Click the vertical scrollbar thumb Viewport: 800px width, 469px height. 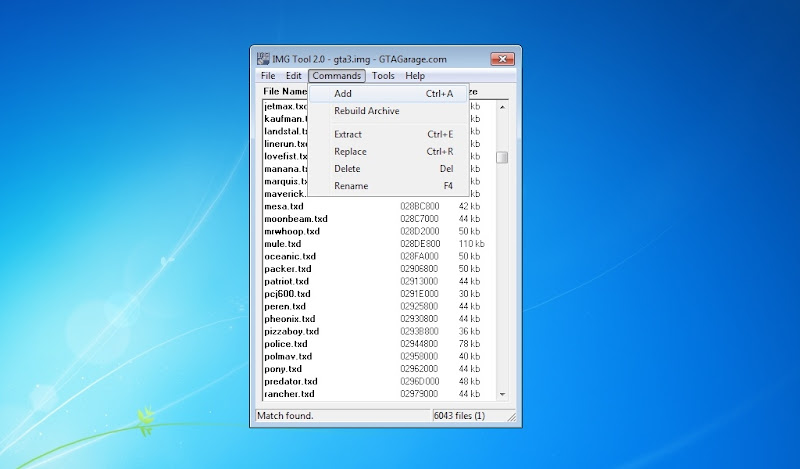[503, 157]
